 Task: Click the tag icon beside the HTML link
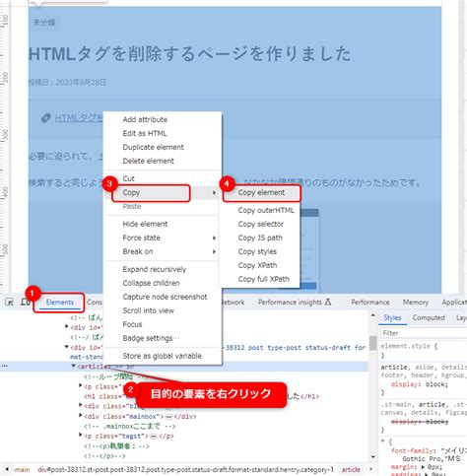point(46,118)
